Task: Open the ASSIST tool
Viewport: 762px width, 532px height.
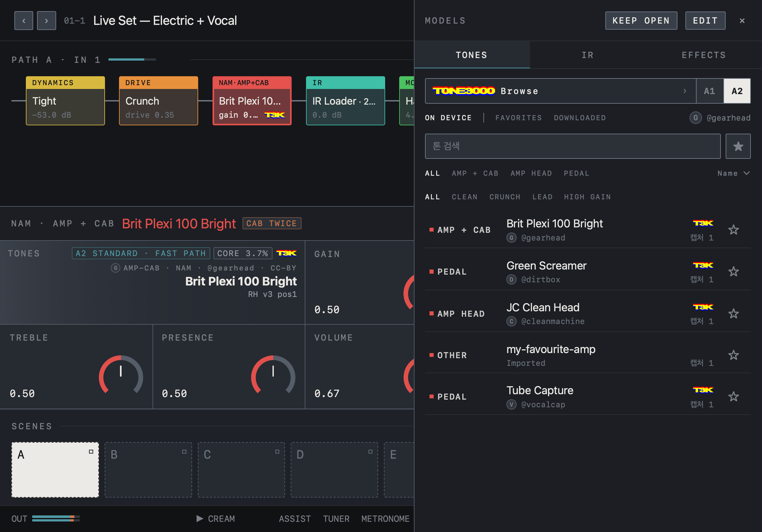Action: point(295,519)
